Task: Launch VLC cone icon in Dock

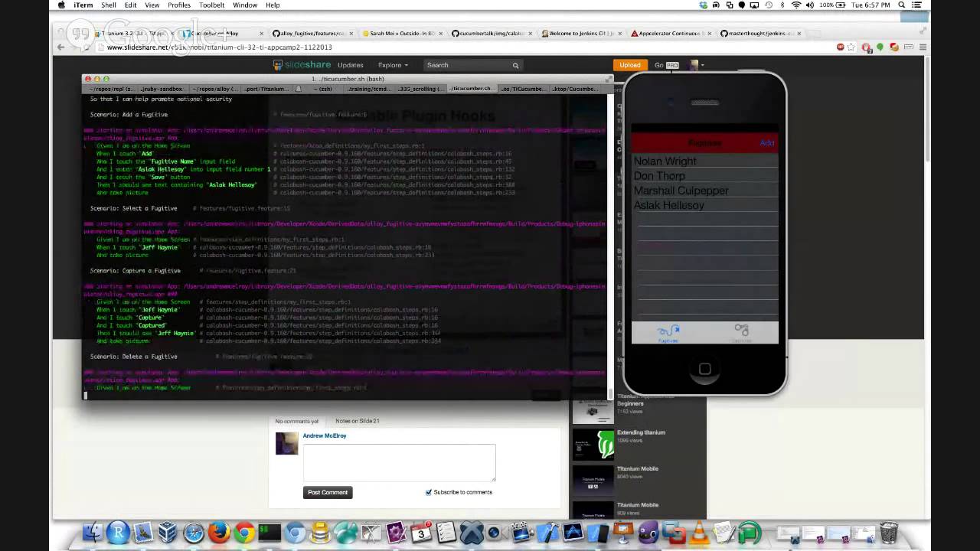Action: 699,532
